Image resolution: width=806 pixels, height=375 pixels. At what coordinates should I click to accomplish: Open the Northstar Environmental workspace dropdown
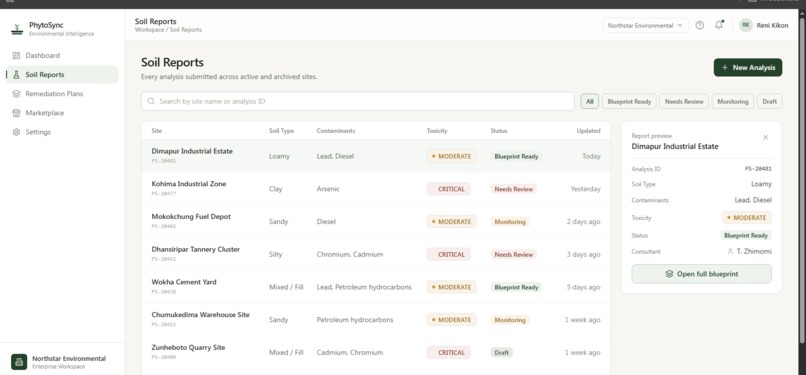(x=645, y=25)
